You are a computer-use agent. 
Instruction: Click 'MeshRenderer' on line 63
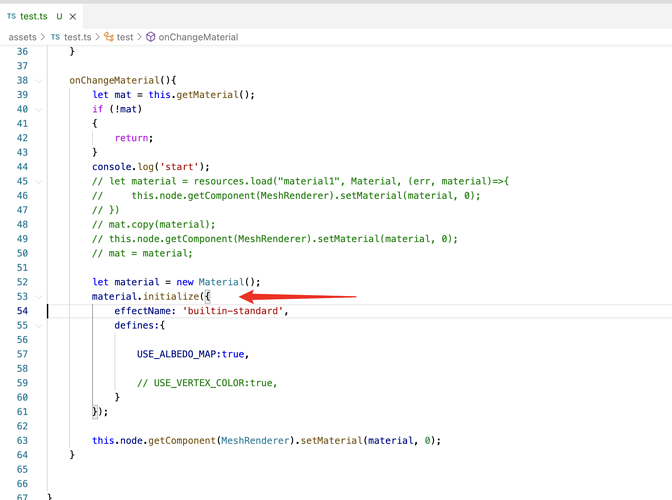point(255,440)
